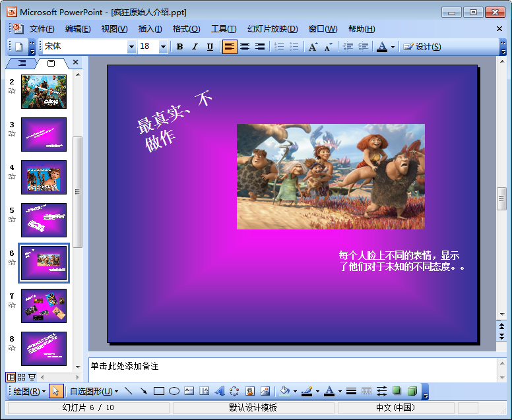Switch to the Outline tab
This screenshot has width=512, height=420.
click(x=22, y=63)
